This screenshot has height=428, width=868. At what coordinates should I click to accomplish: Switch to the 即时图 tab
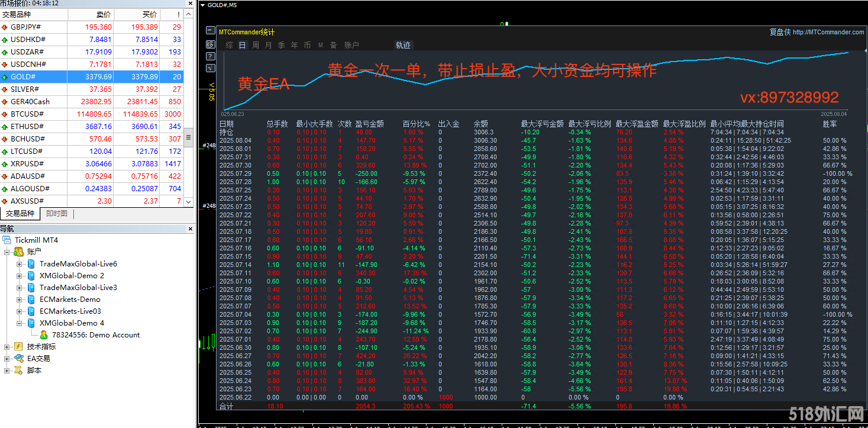tap(57, 214)
